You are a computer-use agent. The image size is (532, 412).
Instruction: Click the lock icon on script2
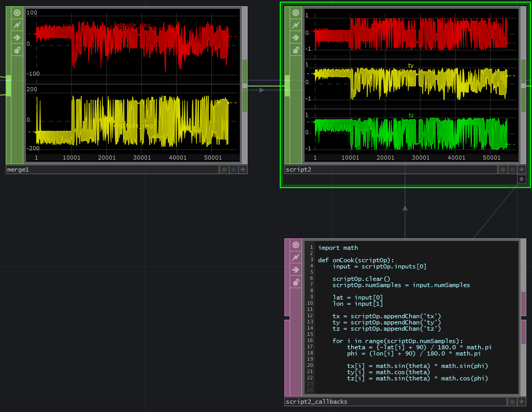(x=296, y=50)
